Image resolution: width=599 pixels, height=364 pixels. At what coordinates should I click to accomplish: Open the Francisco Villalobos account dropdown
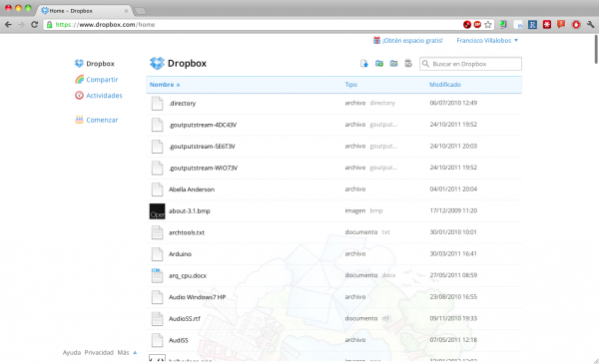[x=487, y=40]
